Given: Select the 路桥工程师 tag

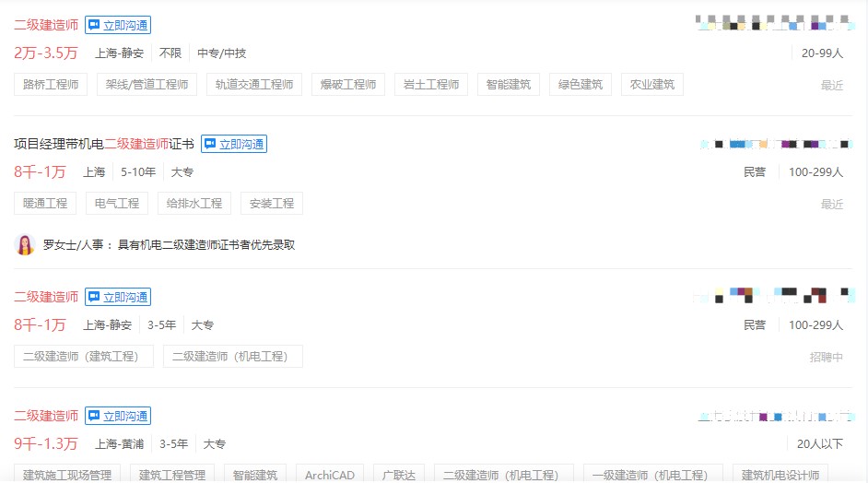Looking at the screenshot, I should [51, 85].
